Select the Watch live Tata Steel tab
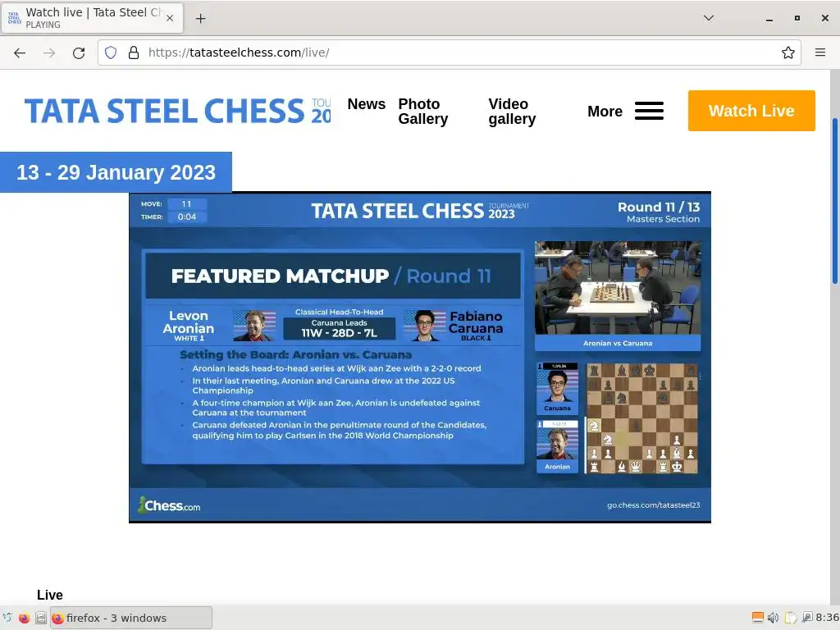The image size is (840, 630). tap(92, 18)
